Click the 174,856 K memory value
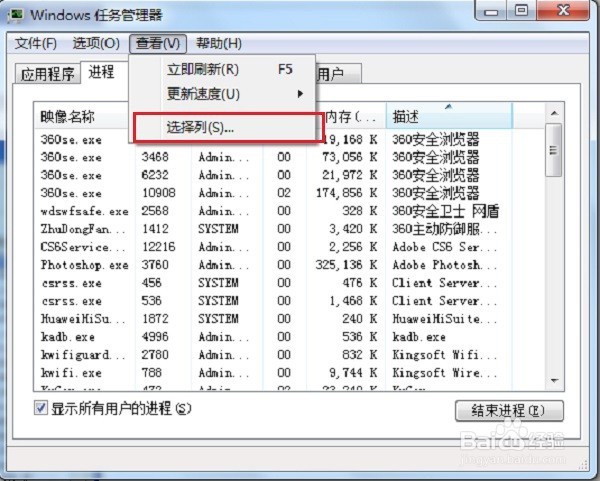Image resolution: width=600 pixels, height=481 pixels. [346, 193]
